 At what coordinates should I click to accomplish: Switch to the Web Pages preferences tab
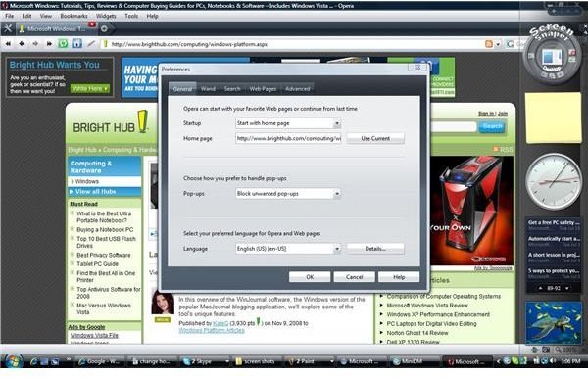pyautogui.click(x=263, y=89)
